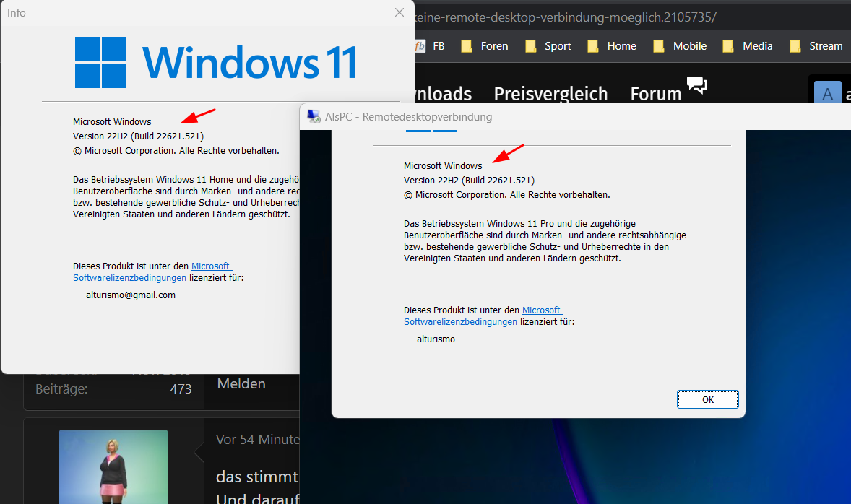Open the Home bookmarks folder
Viewport: 851px width, 504px height.
pos(612,46)
